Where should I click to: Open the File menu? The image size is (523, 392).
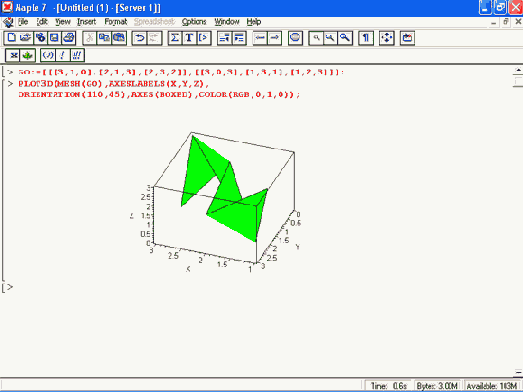(x=23, y=22)
